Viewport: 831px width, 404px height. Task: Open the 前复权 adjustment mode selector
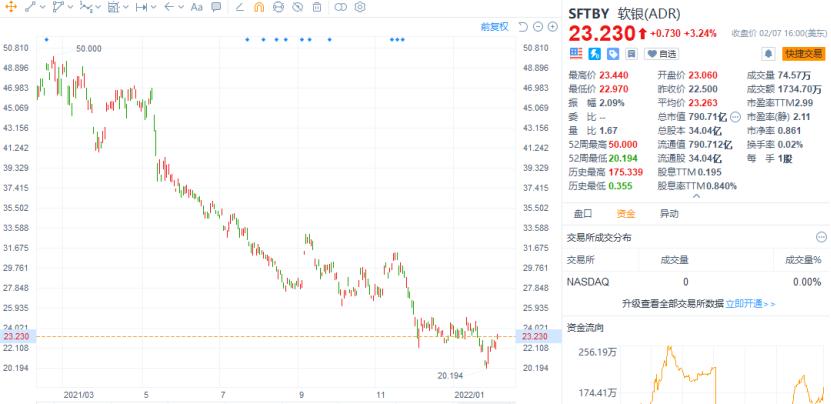(494, 27)
